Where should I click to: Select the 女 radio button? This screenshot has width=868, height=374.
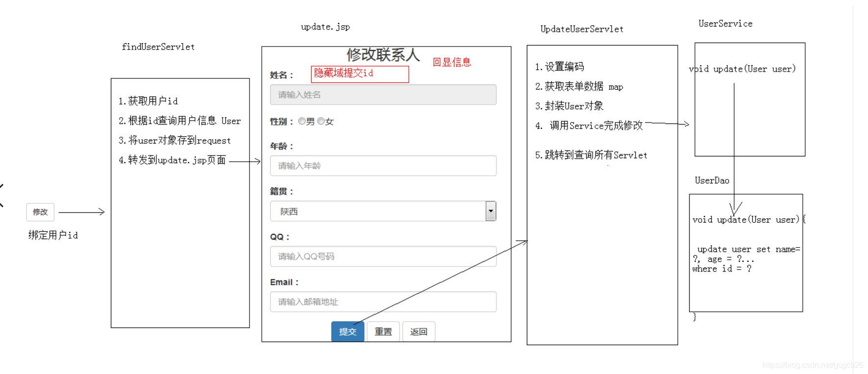click(321, 121)
